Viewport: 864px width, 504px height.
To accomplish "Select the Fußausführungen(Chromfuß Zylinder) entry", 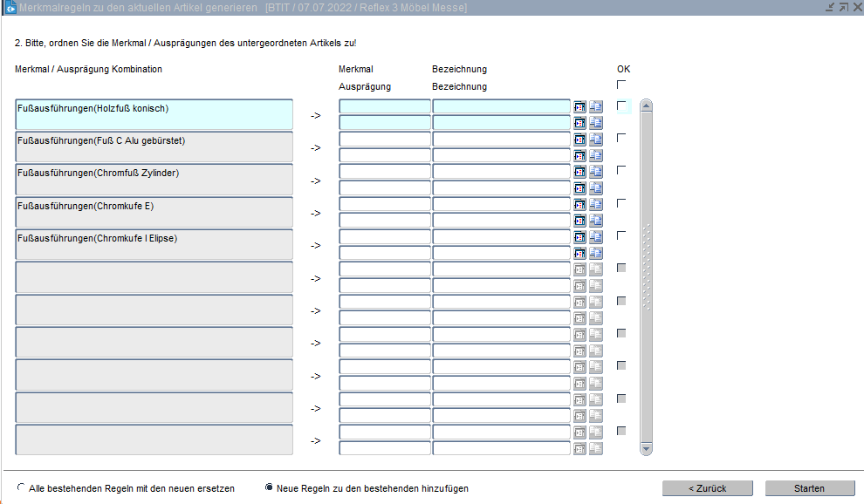I will 154,180.
